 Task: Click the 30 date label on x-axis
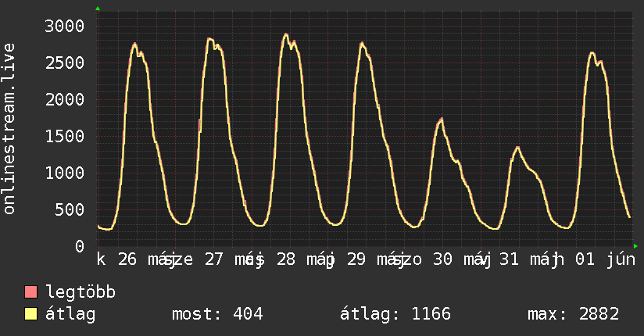click(442, 259)
